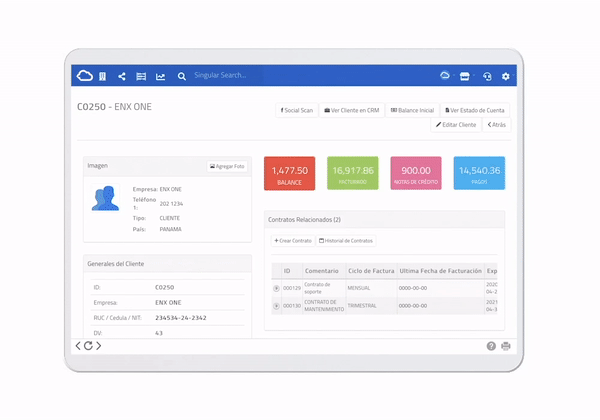This screenshot has width=600, height=420.
Task: Click the Social Scan button
Action: pyautogui.click(x=297, y=110)
